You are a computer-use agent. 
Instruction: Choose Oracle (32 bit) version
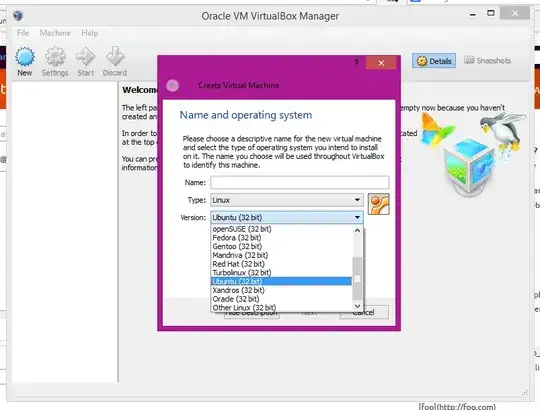click(282, 299)
